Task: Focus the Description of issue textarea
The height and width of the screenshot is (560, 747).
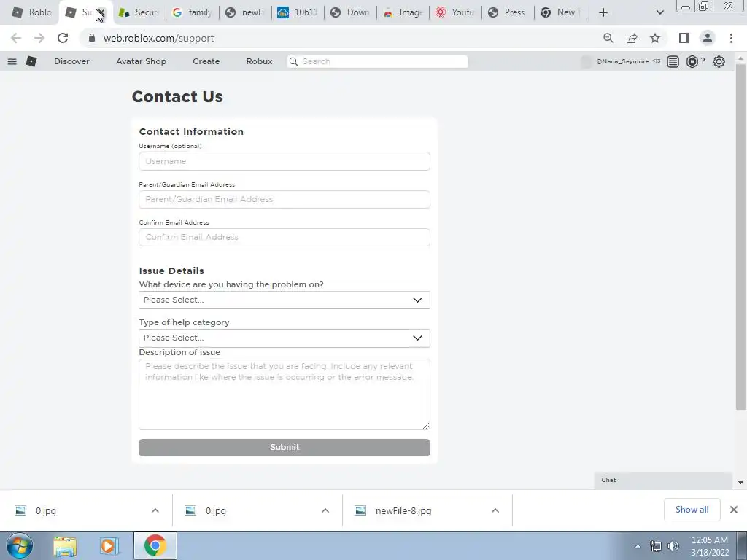Action: (285, 394)
